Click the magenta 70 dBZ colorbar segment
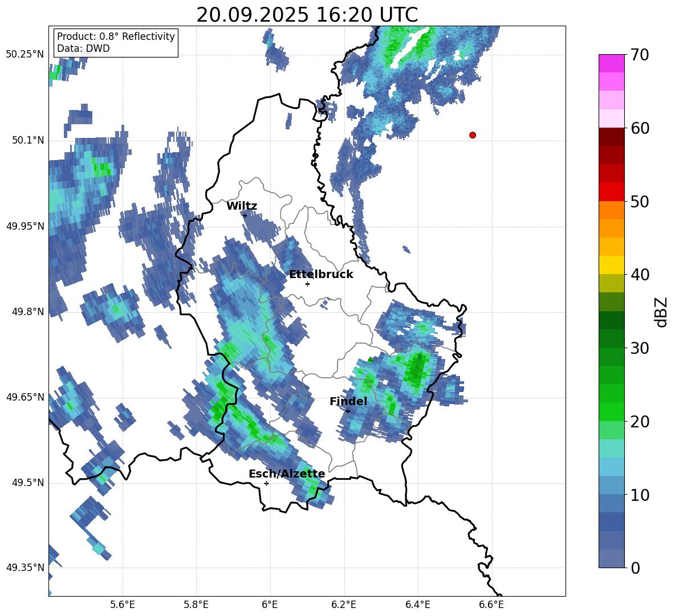 point(611,63)
